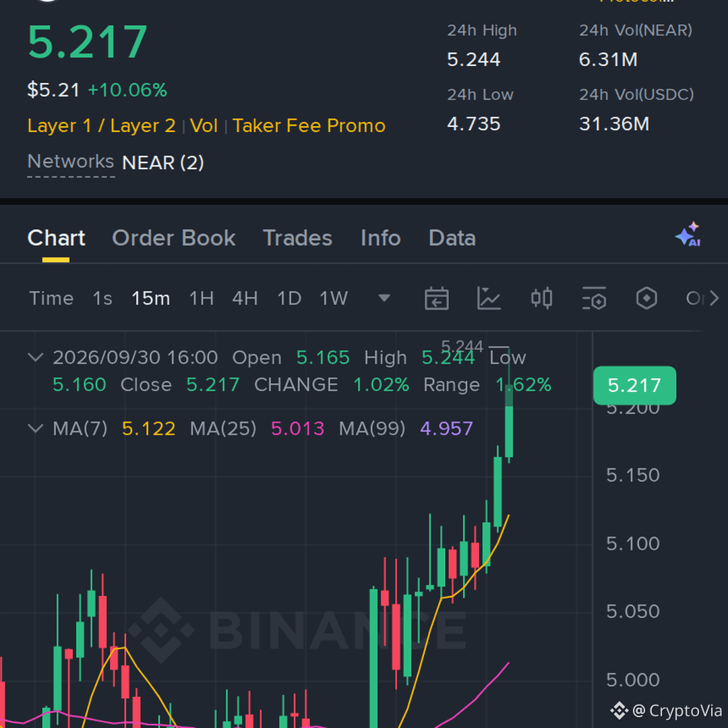Open the Layer 1 / Layer 2 tag

click(101, 126)
